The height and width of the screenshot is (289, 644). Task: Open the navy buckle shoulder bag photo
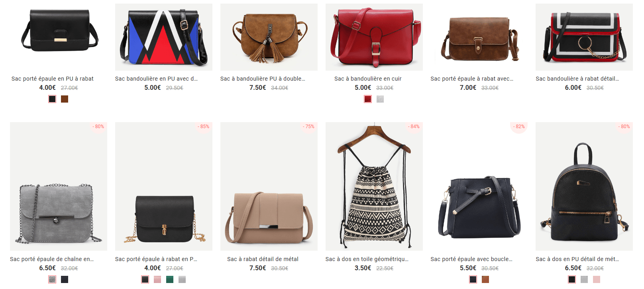479,186
